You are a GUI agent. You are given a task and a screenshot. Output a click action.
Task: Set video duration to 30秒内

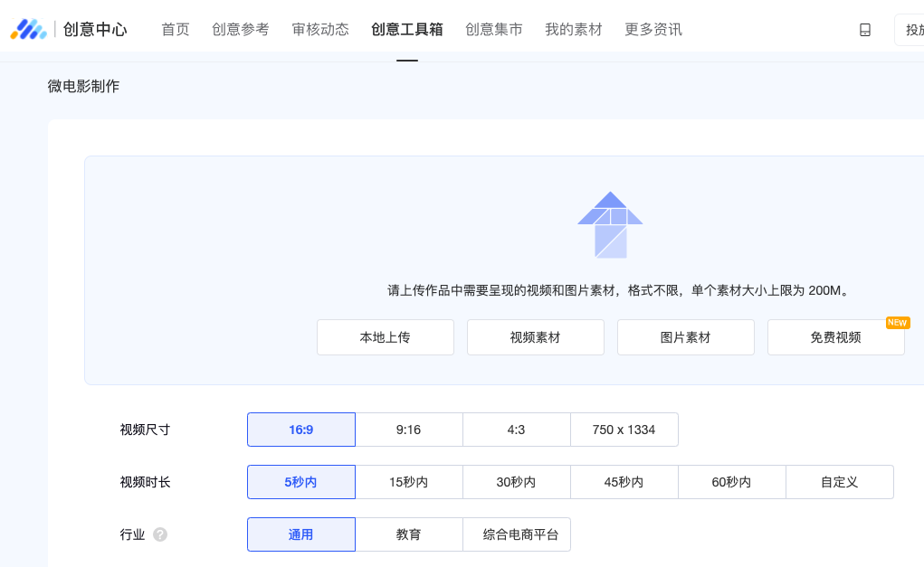(x=517, y=482)
